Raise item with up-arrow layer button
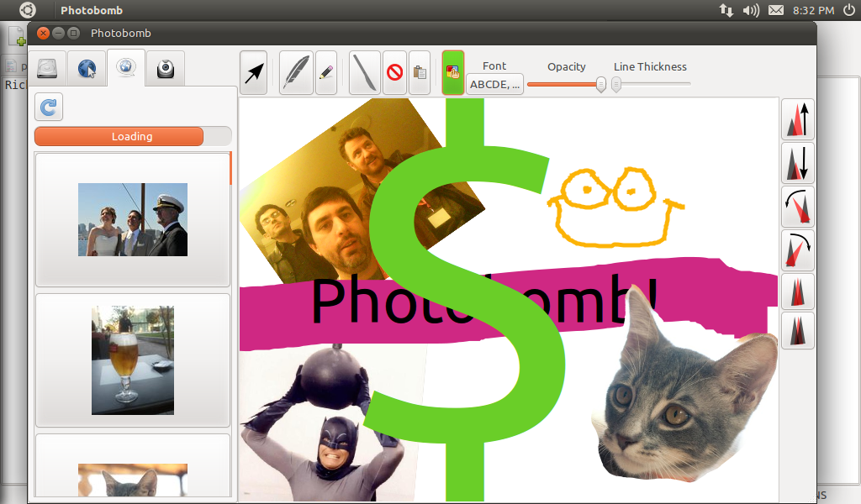The image size is (861, 504). point(798,119)
